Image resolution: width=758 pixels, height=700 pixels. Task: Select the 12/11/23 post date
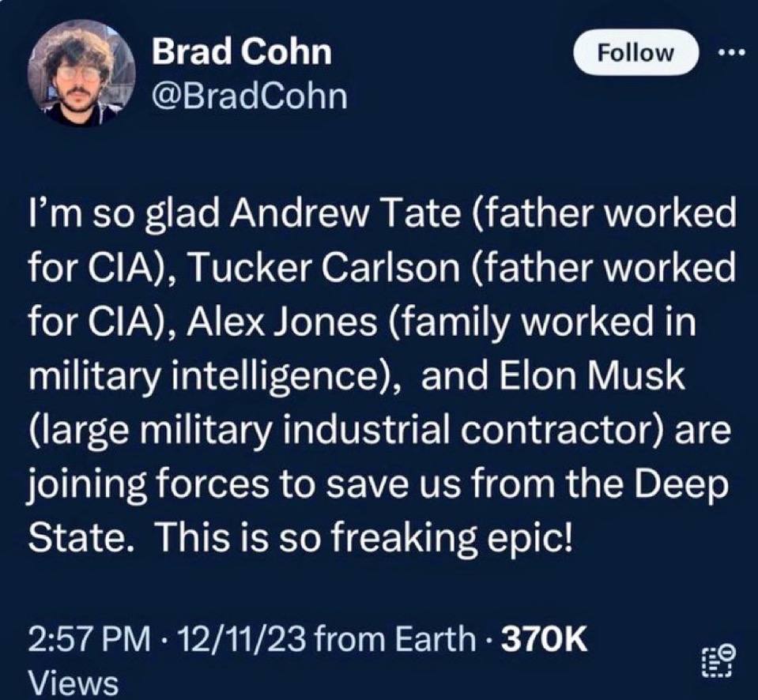(x=242, y=638)
